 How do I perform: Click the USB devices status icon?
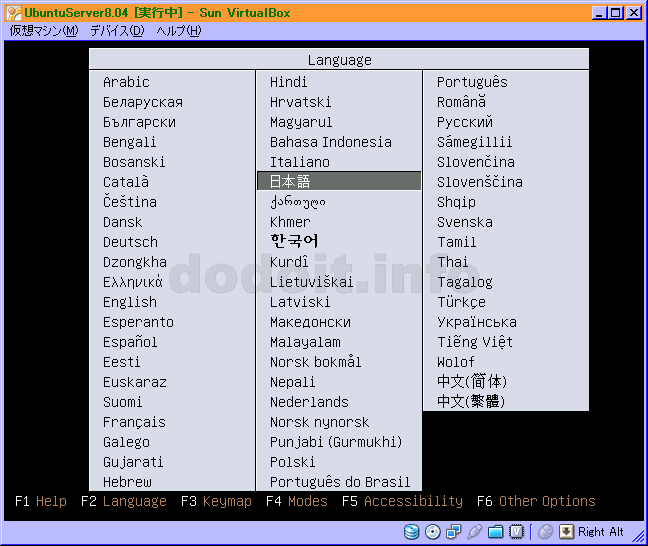coord(474,532)
